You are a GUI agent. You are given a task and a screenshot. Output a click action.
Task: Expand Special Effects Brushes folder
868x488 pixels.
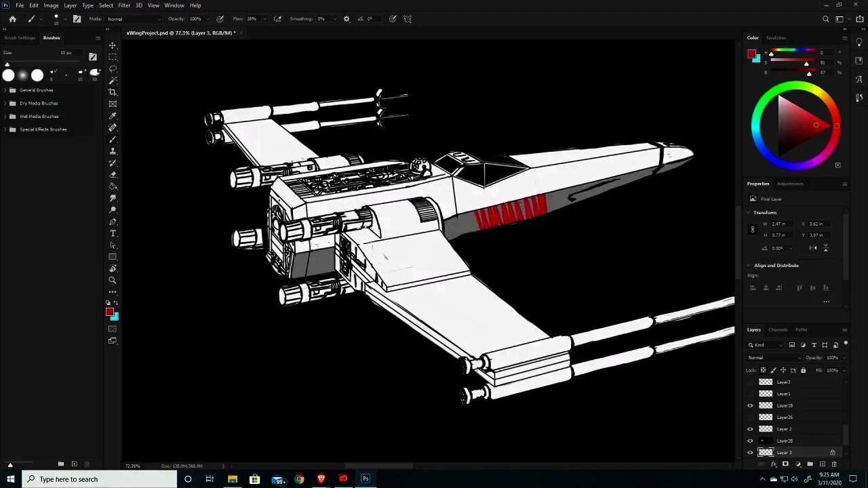click(x=5, y=129)
